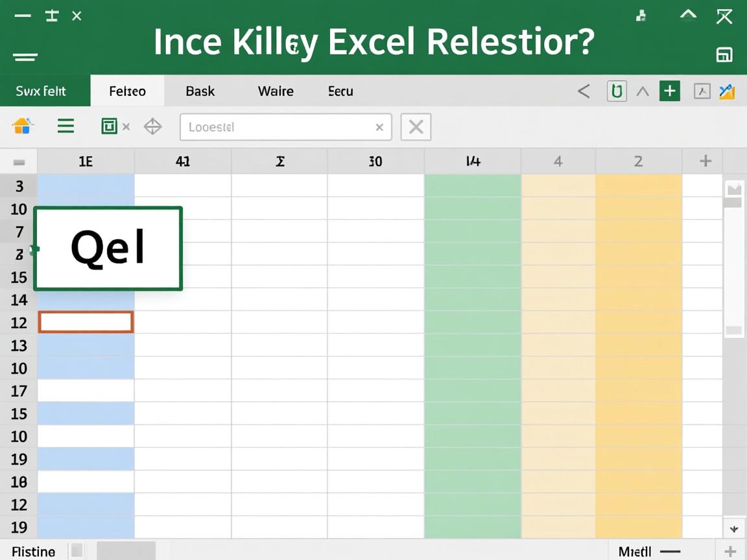Click the green-outlined U icon
747x560 pixels.
[x=616, y=91]
